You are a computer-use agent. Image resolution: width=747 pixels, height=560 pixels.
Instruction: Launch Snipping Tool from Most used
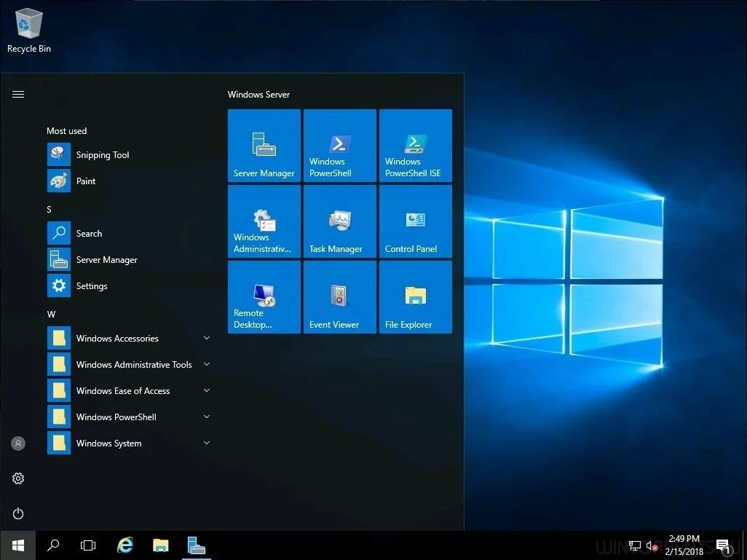click(101, 154)
